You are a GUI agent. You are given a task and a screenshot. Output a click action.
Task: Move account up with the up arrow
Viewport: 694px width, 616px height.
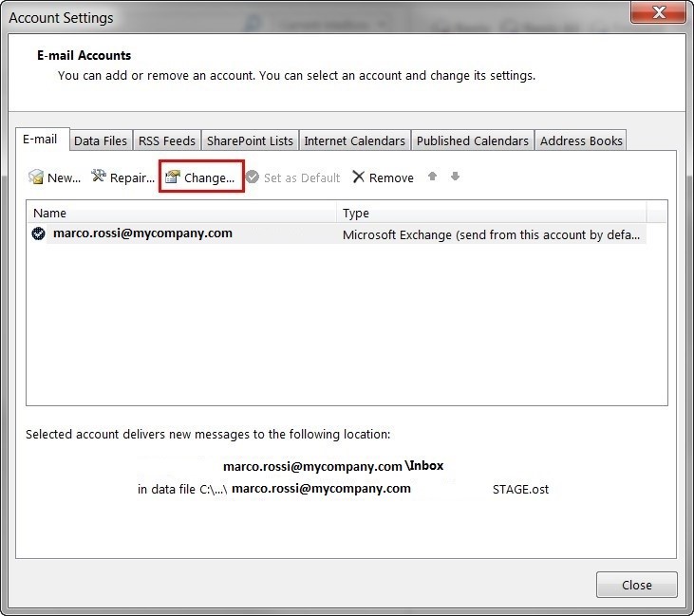(432, 177)
